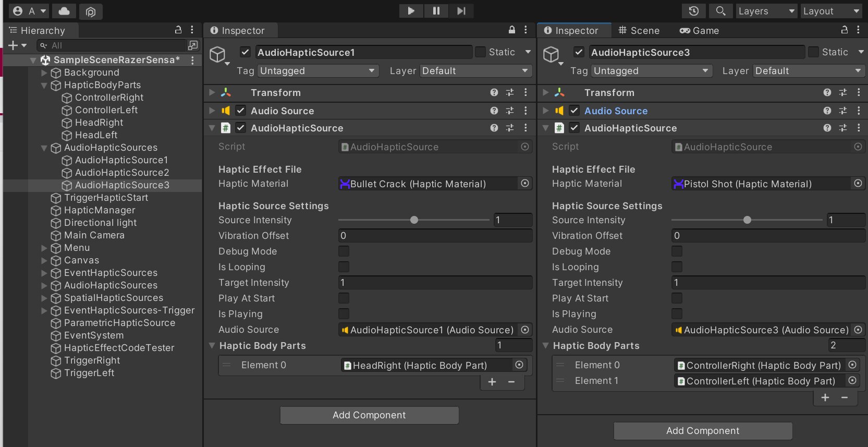Image resolution: width=868 pixels, height=447 pixels.
Task: Select HapticEffectCodeTester in the Hierarchy
Action: (x=119, y=348)
